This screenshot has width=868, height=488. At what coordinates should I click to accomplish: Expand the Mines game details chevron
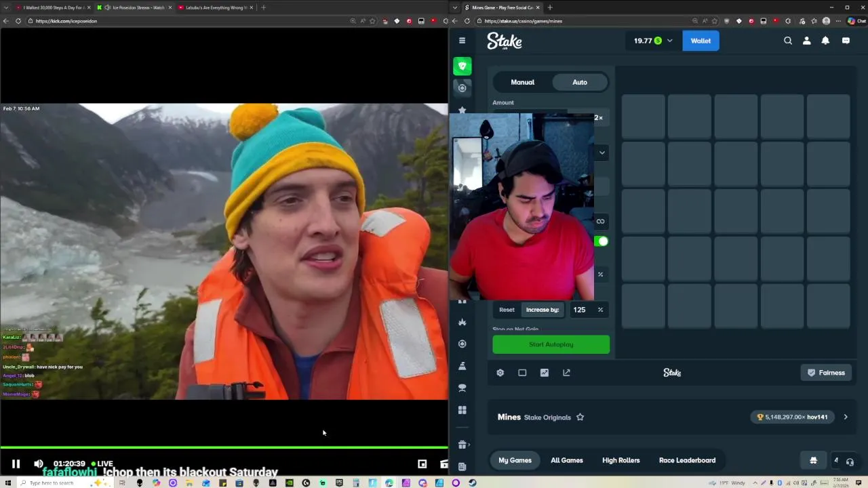846,418
